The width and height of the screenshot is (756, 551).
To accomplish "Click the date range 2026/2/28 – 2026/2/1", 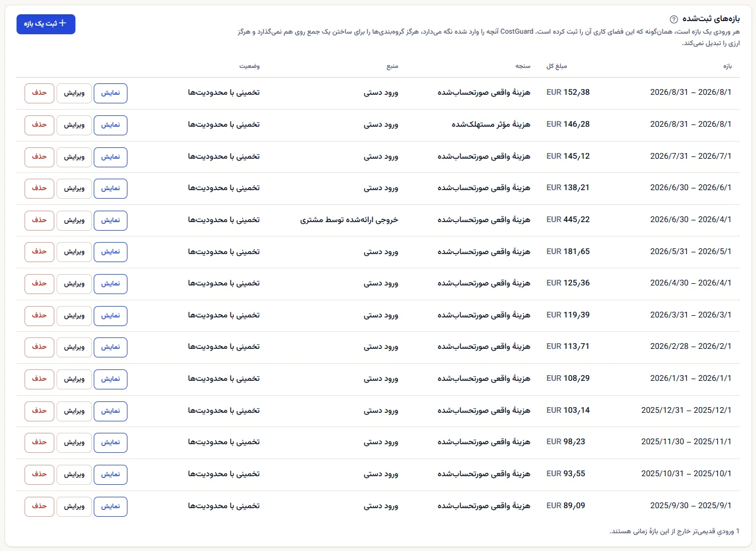I will click(690, 347).
